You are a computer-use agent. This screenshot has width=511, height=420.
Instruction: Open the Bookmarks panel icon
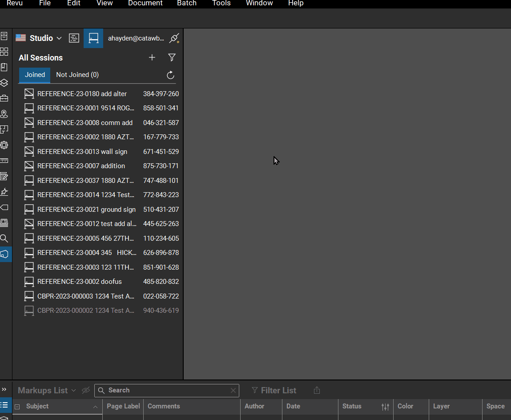[x=4, y=67]
